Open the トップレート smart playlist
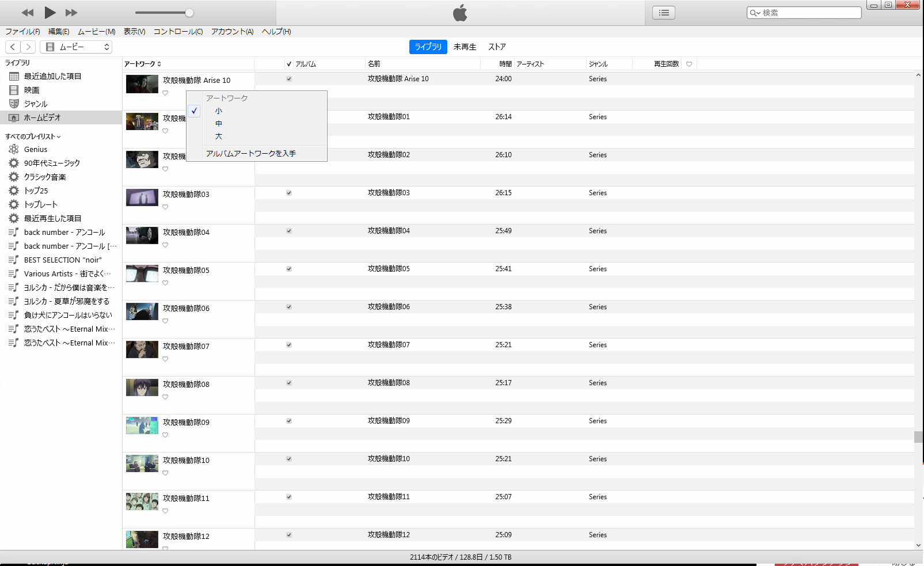This screenshot has height=566, width=924. point(40,204)
